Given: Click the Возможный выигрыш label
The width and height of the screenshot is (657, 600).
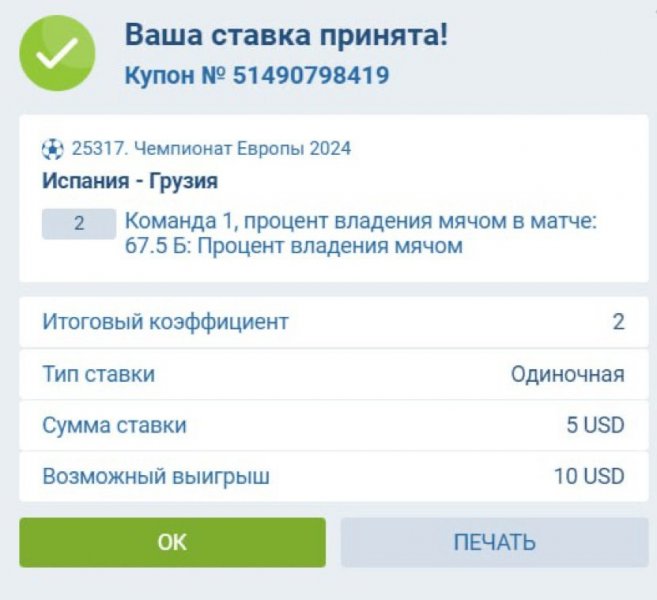Looking at the screenshot, I should 156,477.
